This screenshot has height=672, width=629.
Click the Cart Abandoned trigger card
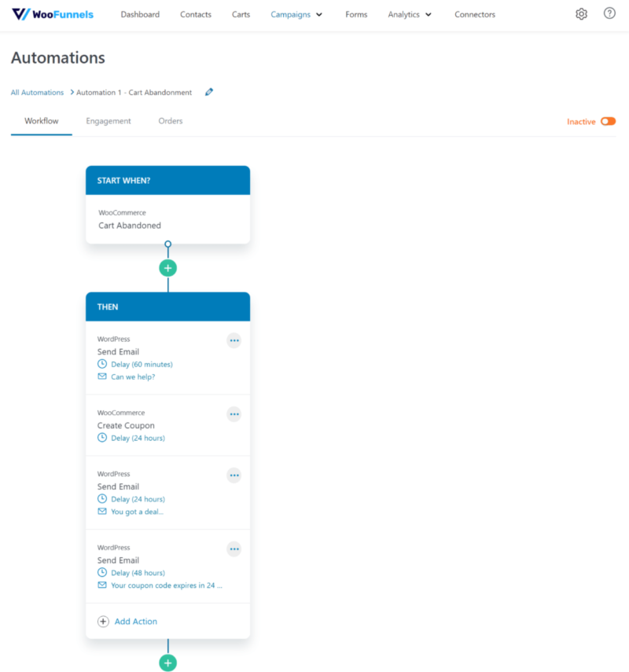[x=167, y=219]
